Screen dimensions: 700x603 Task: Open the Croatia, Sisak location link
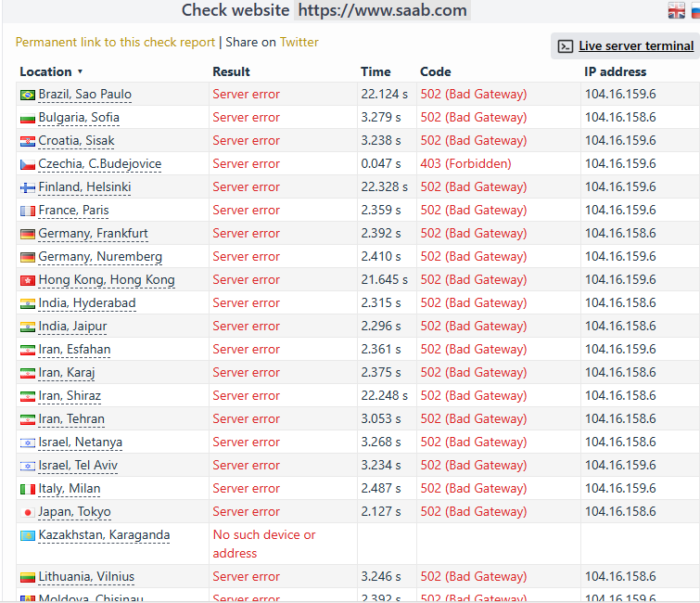76,141
